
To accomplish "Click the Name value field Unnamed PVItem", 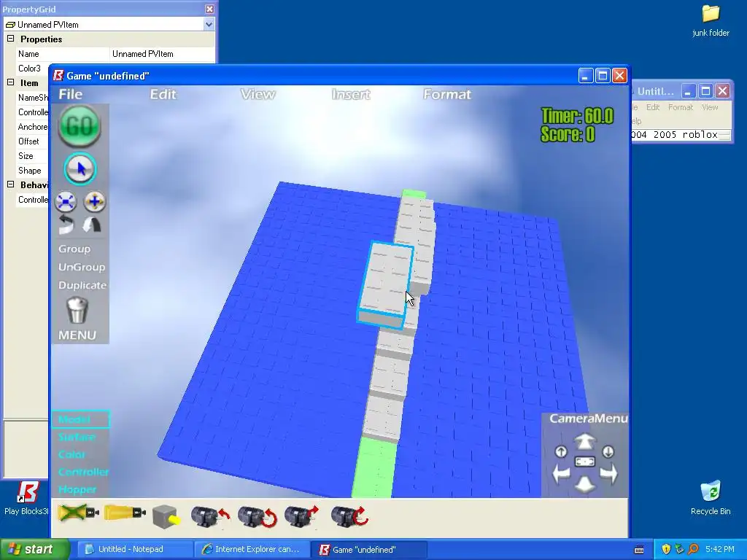I will click(162, 54).
